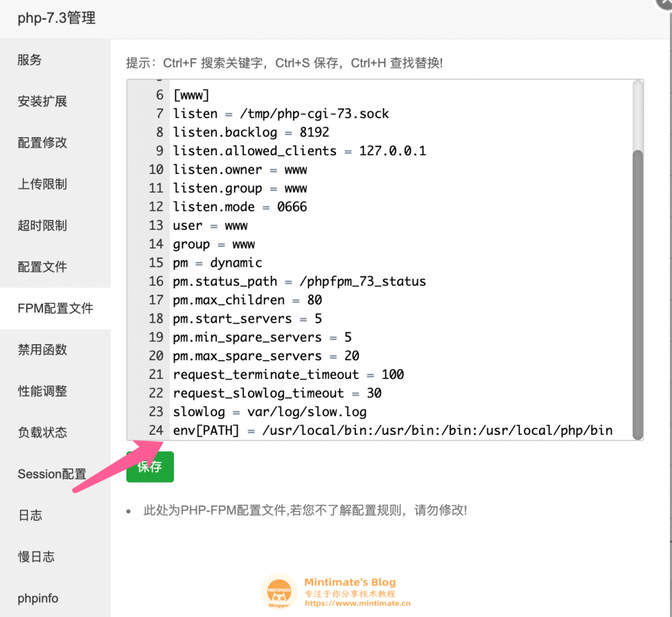Select FPM配置文件 tab
The width and height of the screenshot is (672, 617).
[x=55, y=308]
